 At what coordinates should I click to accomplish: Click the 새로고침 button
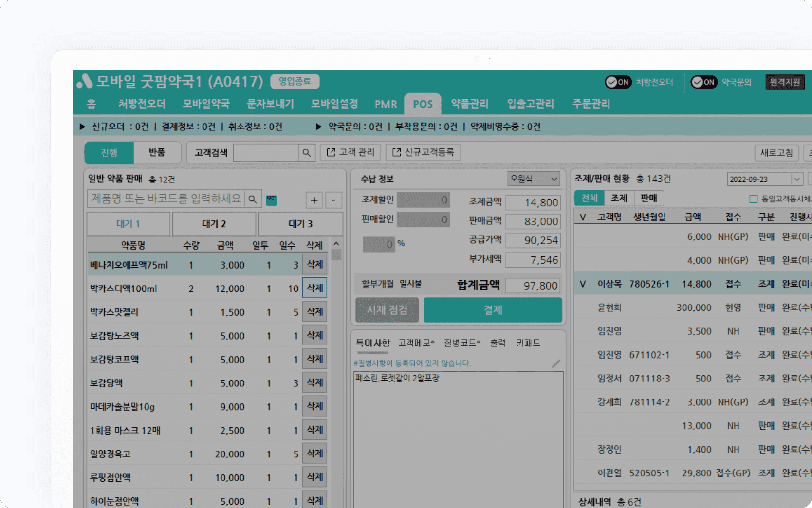pyautogui.click(x=776, y=153)
